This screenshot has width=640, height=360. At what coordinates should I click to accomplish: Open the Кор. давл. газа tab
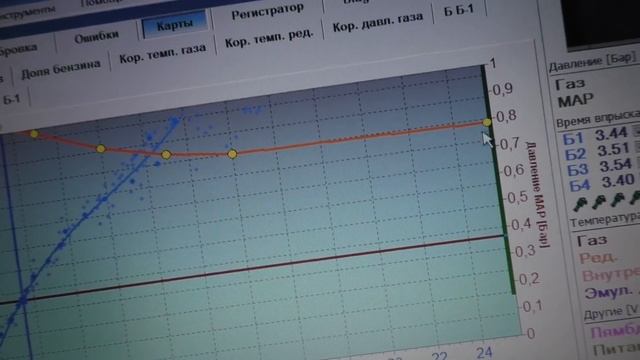point(378,22)
